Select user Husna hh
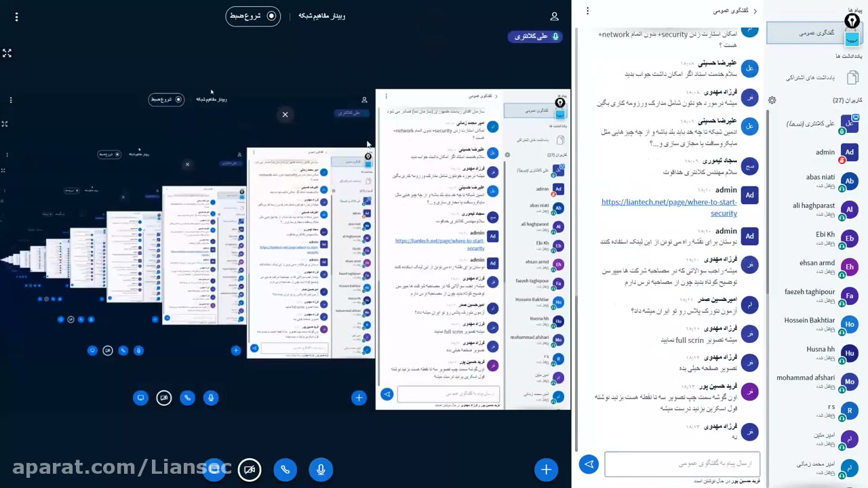Screen dimensions: 868x488 click(x=814, y=353)
